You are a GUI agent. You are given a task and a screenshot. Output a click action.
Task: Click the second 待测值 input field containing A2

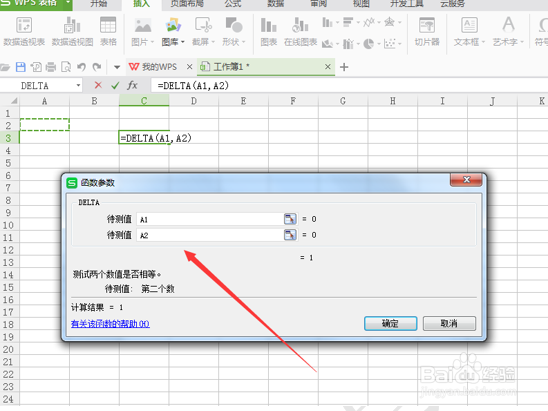click(210, 235)
